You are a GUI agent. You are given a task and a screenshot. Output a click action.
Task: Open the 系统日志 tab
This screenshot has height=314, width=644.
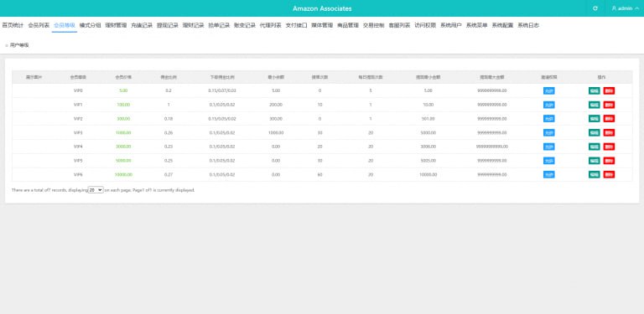[x=528, y=25]
